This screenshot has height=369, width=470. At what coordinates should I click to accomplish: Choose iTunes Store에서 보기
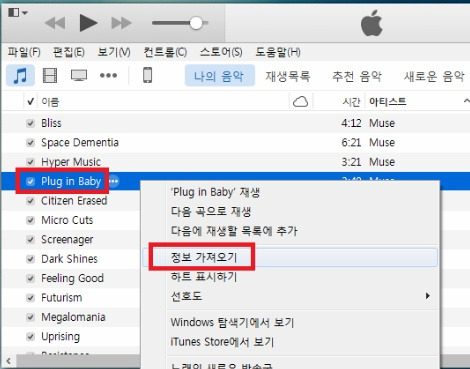click(222, 342)
